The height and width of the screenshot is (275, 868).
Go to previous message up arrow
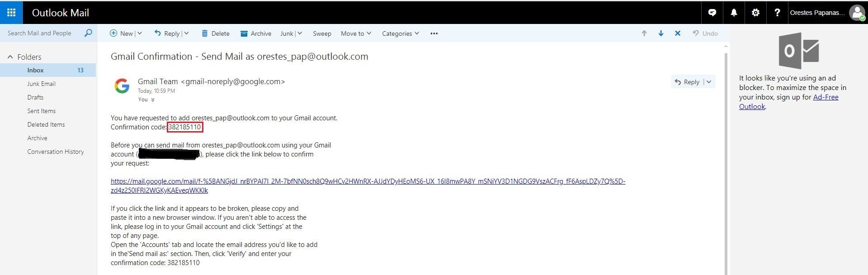[644, 33]
